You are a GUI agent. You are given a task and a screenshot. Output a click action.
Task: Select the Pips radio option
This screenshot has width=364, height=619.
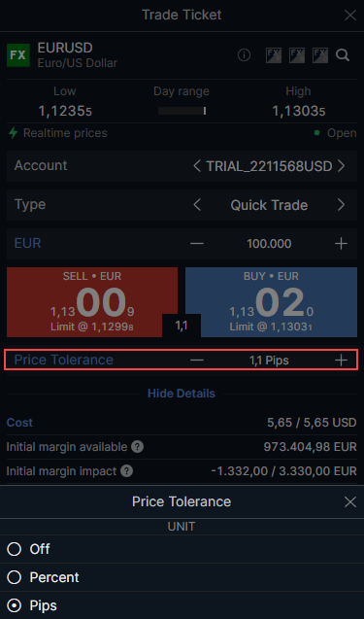pyautogui.click(x=15, y=605)
